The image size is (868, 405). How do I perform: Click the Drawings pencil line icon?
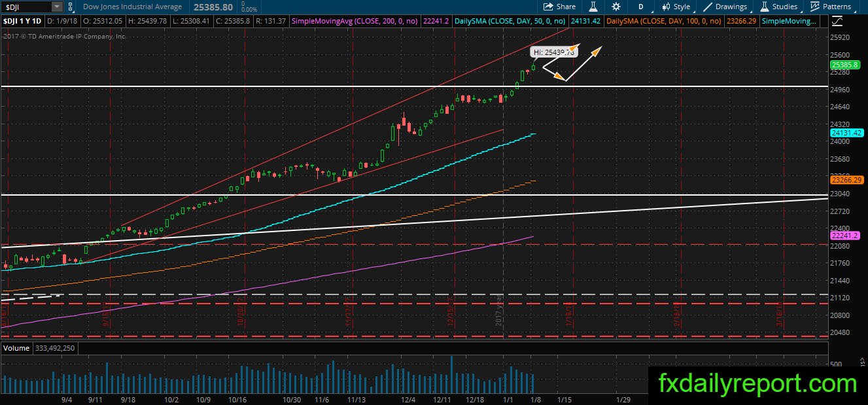(x=708, y=7)
